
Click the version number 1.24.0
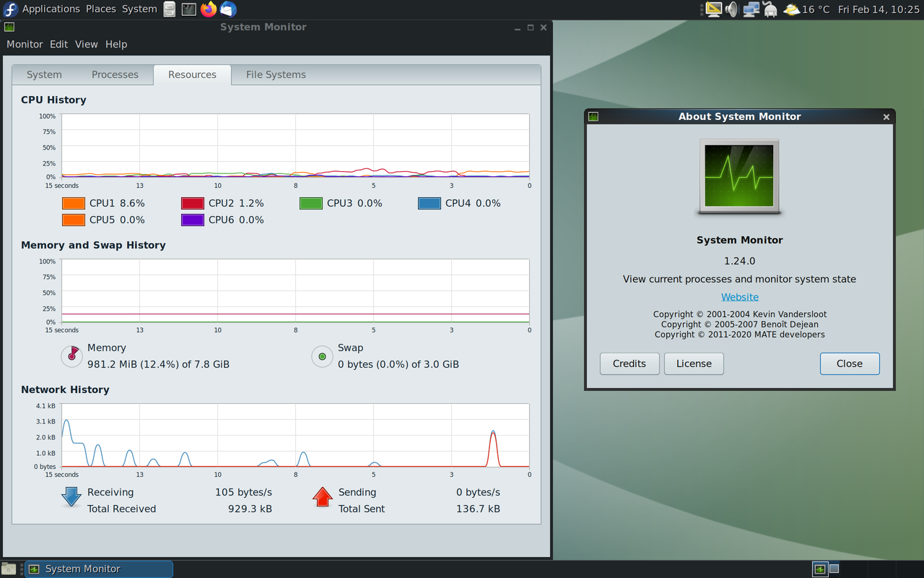pyautogui.click(x=740, y=261)
